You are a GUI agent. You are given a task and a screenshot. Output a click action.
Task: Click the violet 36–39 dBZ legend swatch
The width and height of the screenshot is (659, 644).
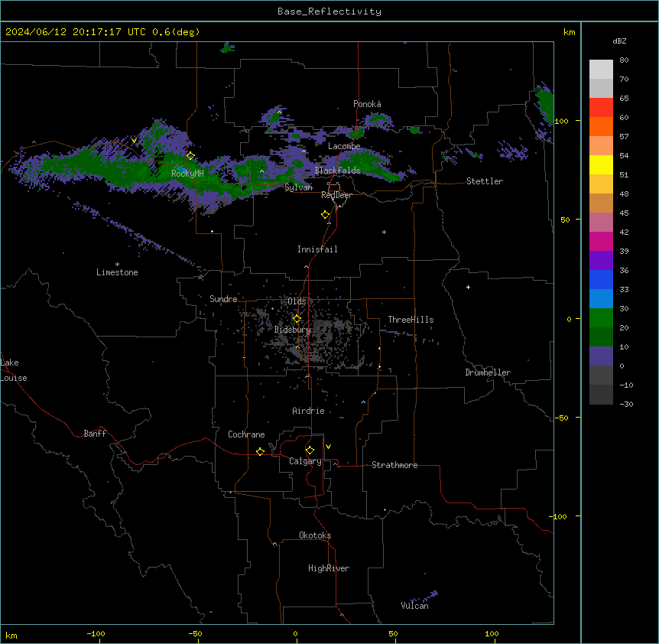coord(601,261)
